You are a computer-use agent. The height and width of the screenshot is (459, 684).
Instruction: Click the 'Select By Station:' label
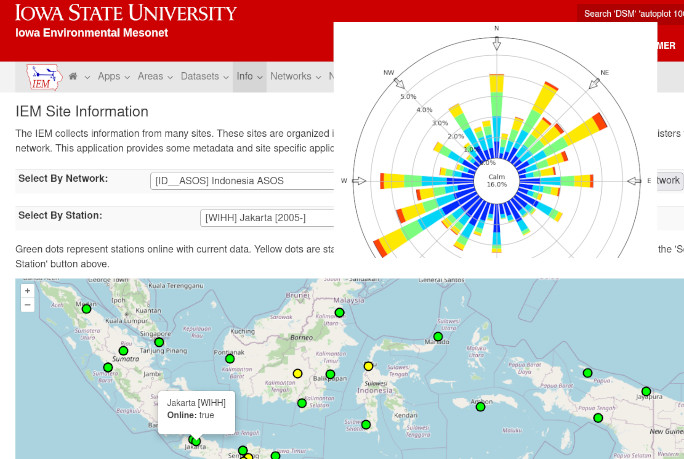pos(60,216)
